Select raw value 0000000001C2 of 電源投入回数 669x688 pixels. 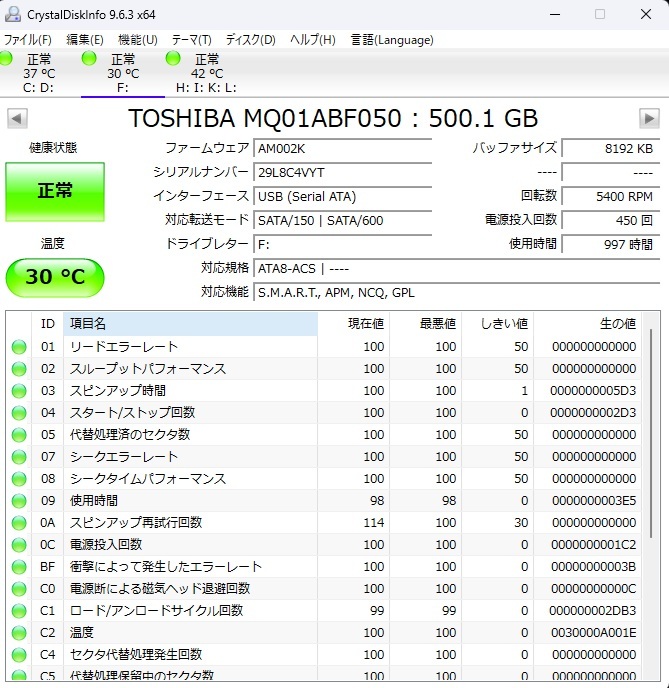coord(594,545)
